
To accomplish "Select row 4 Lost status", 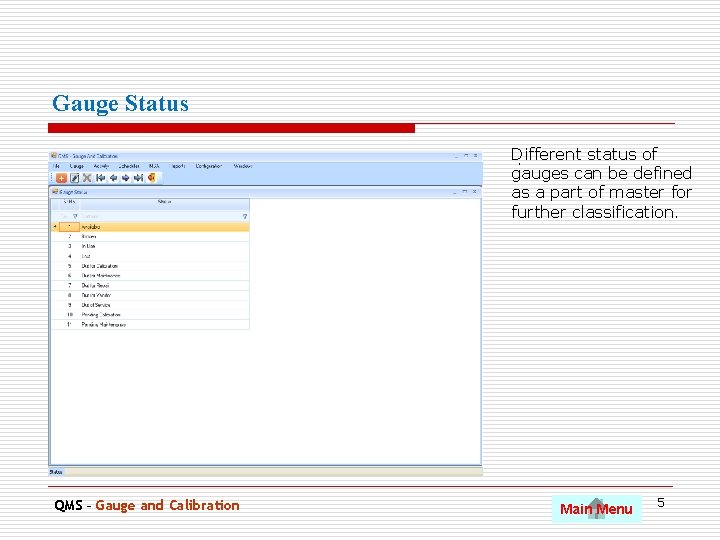I will [150, 256].
